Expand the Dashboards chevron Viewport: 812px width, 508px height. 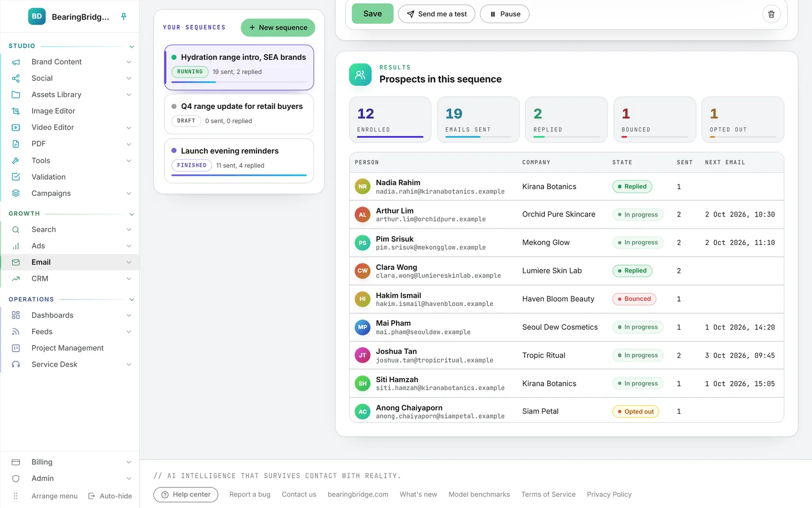(x=129, y=315)
